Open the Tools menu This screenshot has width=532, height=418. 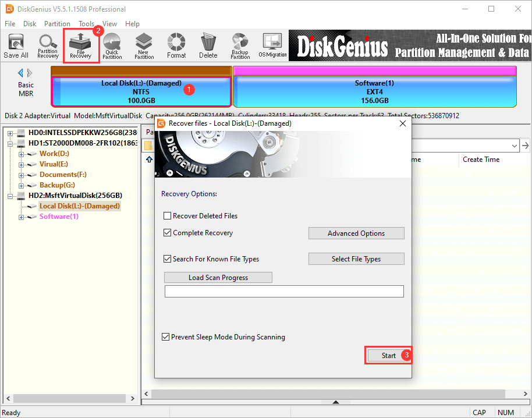tap(86, 24)
